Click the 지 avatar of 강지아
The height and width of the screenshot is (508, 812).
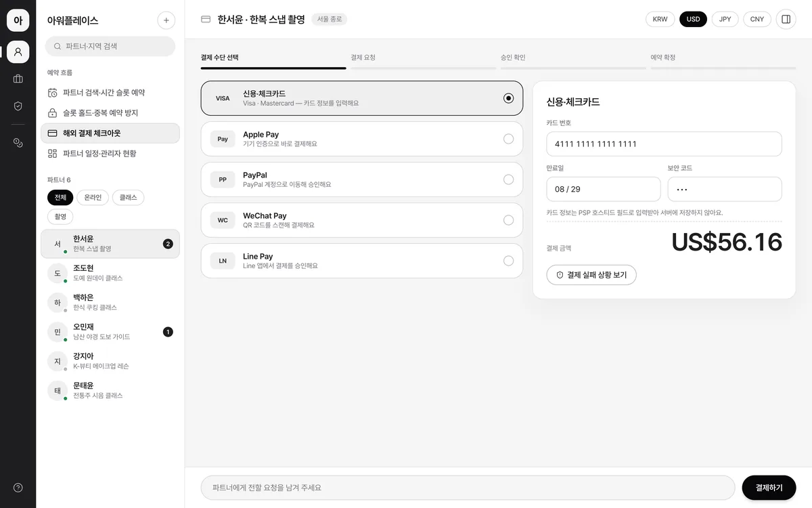pyautogui.click(x=58, y=361)
